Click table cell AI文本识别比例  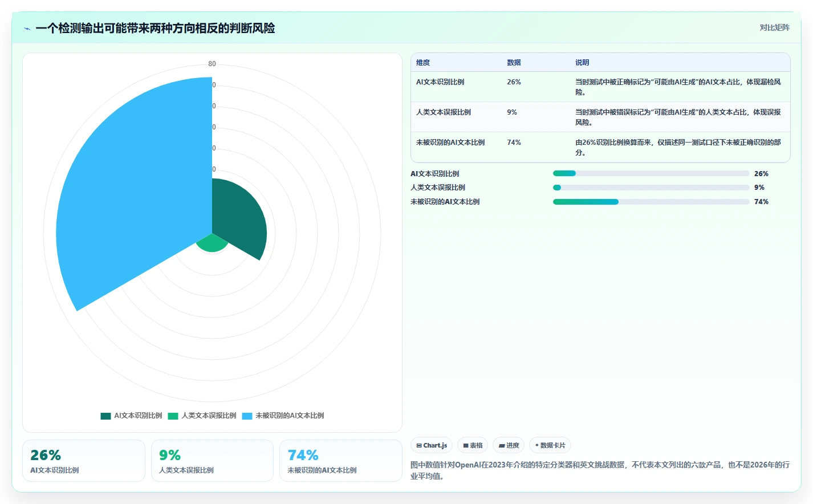click(x=440, y=82)
